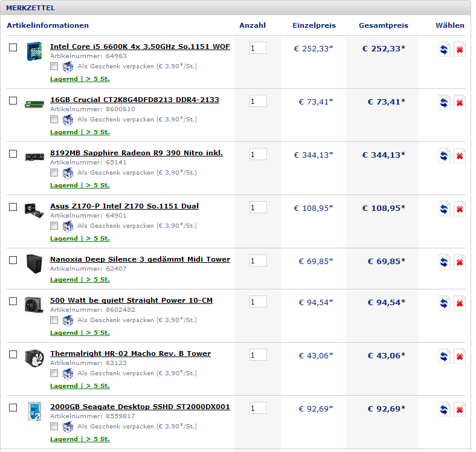
Task: Enable gift wrapping for 16GB Crucial RAM
Action: coord(54,120)
